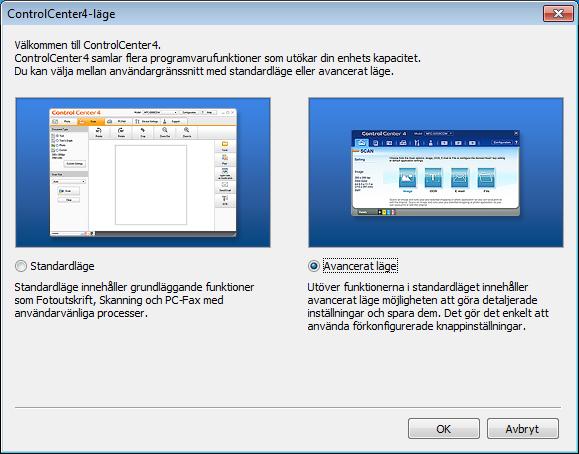Confirm the mode with OK

point(443,429)
